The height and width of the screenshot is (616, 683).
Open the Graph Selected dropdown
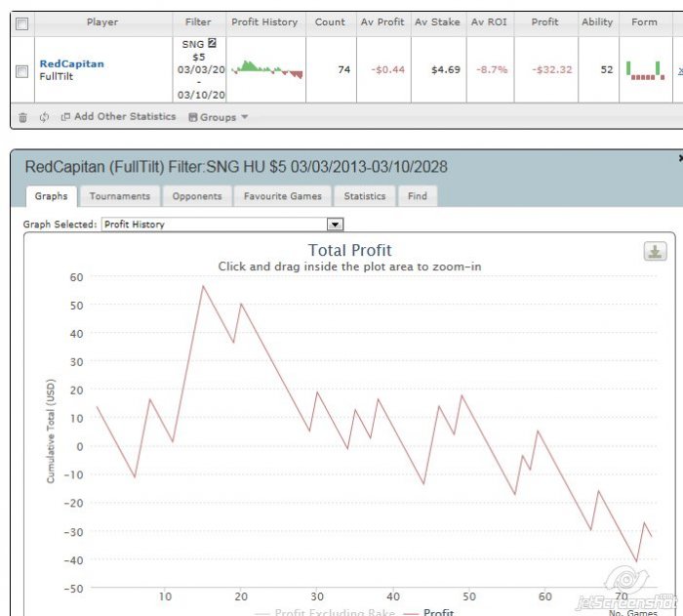(x=336, y=225)
